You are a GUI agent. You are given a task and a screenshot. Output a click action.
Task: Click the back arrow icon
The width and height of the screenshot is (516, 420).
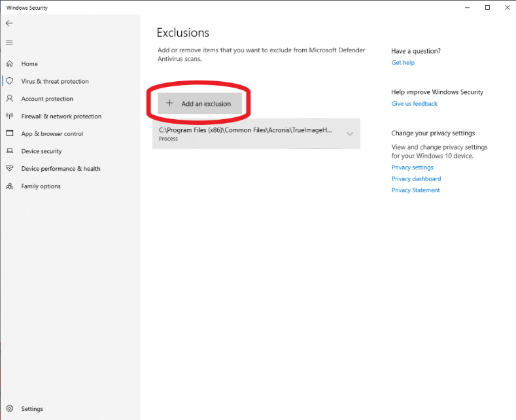tap(9, 23)
